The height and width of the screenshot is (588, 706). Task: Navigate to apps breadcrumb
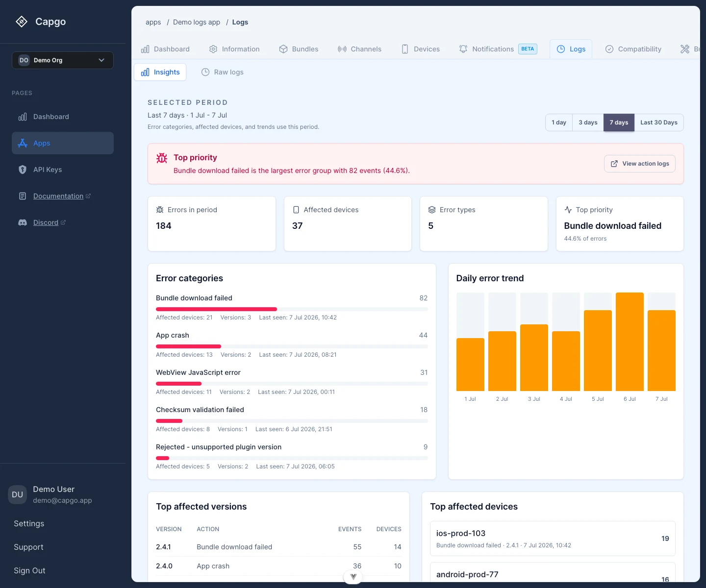[x=153, y=22]
